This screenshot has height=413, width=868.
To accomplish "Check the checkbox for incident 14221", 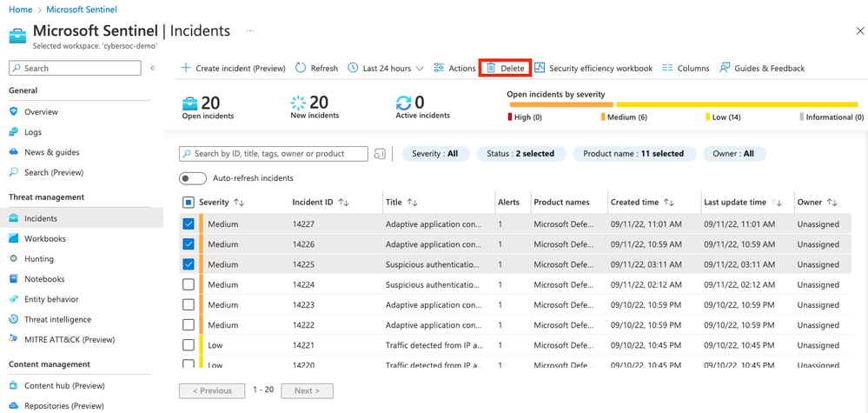I will tap(189, 345).
